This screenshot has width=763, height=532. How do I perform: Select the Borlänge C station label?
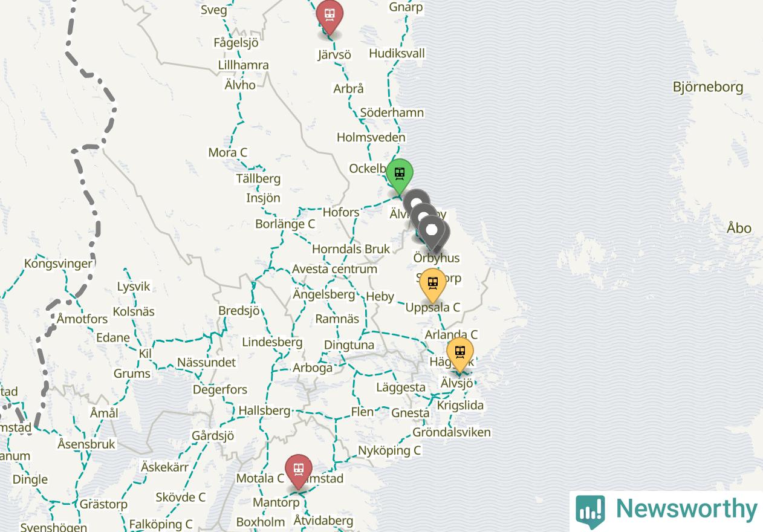[285, 224]
